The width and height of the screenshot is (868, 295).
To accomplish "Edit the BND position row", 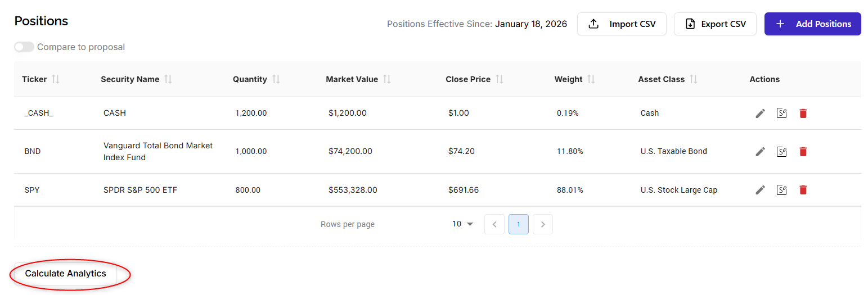I will click(x=760, y=152).
